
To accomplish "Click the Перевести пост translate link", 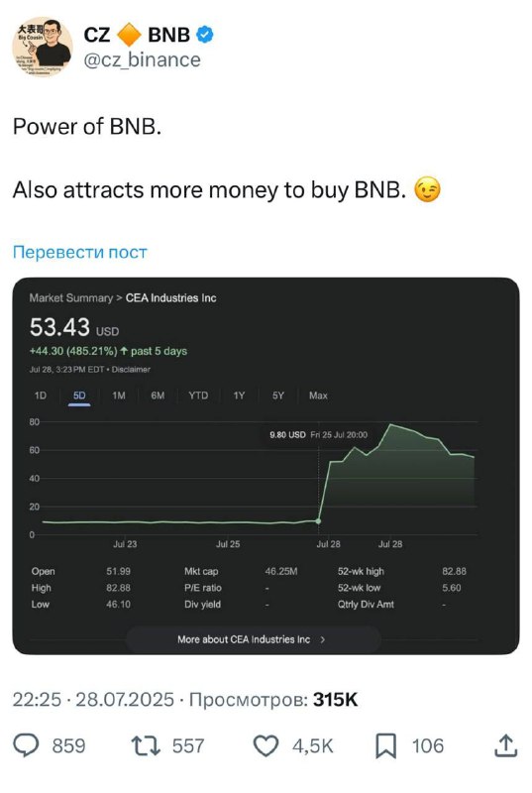I will click(x=80, y=252).
